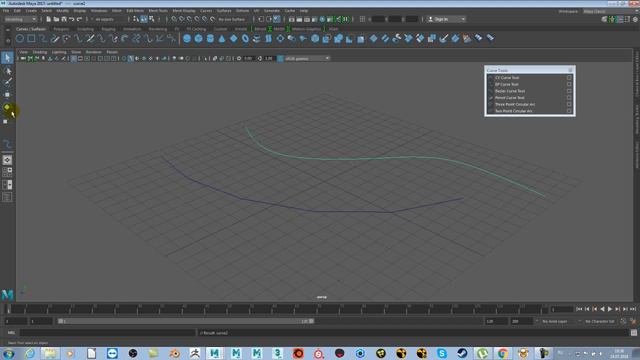Pick the Move tool in toolbox
The height and width of the screenshot is (360, 640).
(x=7, y=95)
